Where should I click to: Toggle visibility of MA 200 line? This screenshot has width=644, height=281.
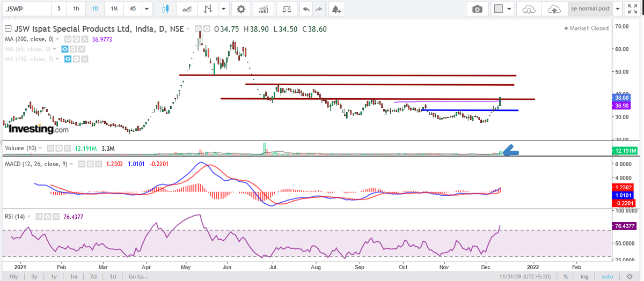click(x=68, y=39)
